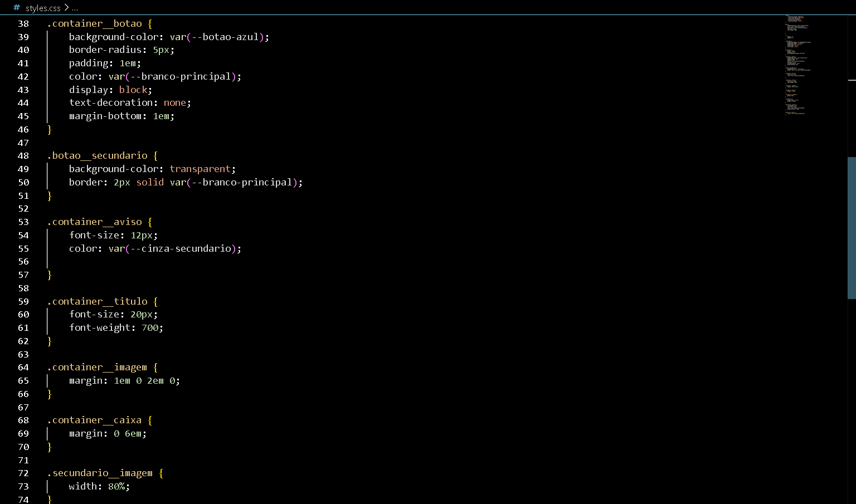856x504 pixels.
Task: Click the code minimap preview
Action: (x=797, y=65)
